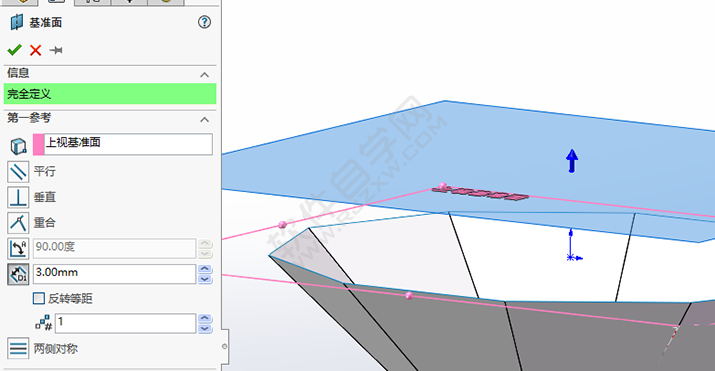Enable the 反转等距 flip offset checkbox
The image size is (715, 371).
(x=39, y=299)
